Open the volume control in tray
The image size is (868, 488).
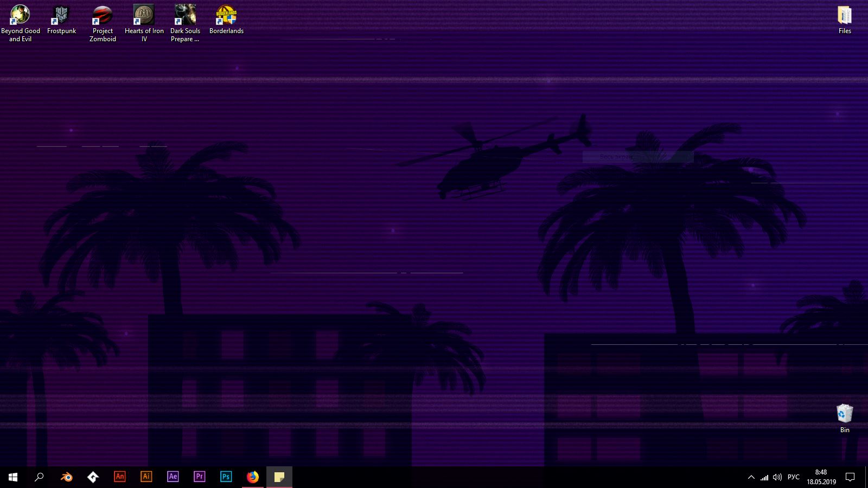tap(777, 477)
